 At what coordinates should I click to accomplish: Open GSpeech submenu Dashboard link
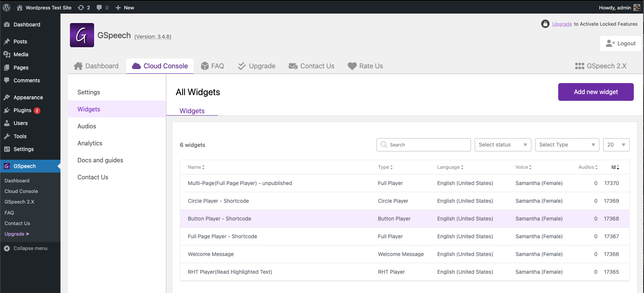pyautogui.click(x=17, y=180)
